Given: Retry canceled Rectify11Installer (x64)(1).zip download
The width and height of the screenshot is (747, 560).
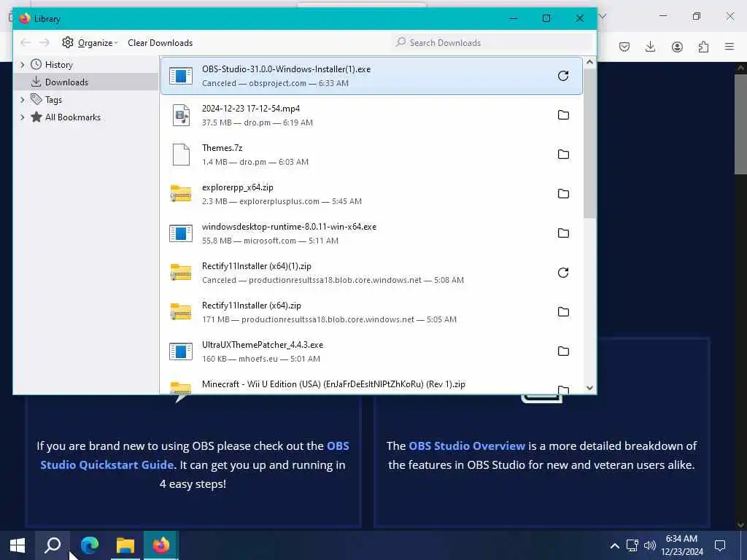Looking at the screenshot, I should coord(563,273).
